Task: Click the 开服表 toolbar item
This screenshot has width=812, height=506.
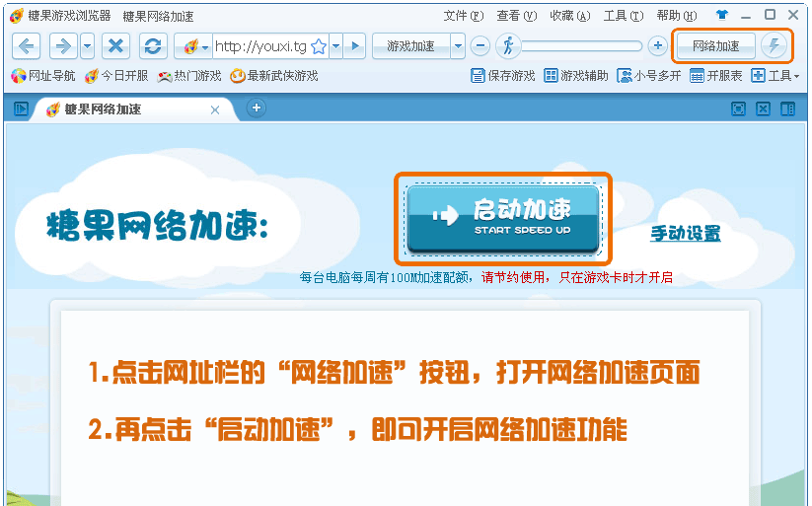Action: (x=716, y=76)
